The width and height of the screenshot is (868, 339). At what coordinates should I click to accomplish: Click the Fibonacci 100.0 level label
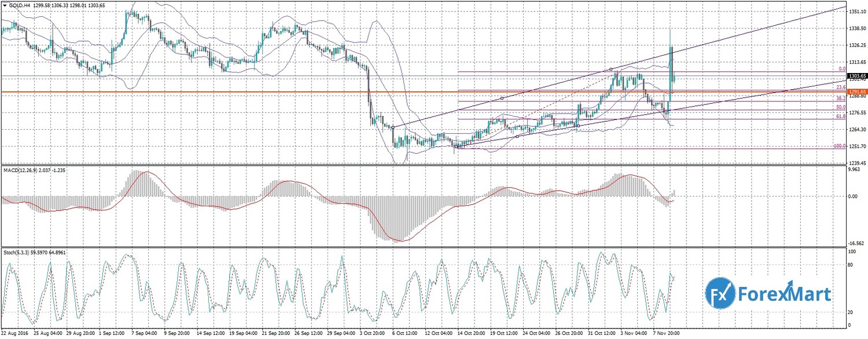coord(840,146)
